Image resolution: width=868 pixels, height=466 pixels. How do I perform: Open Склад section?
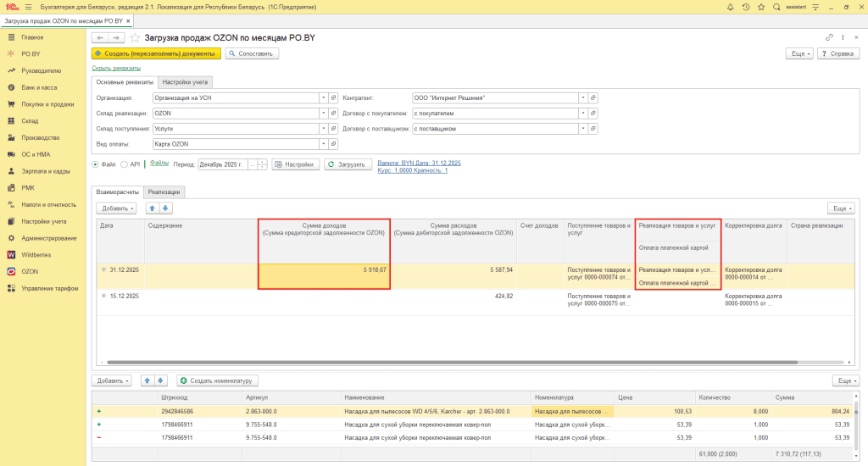(x=30, y=120)
